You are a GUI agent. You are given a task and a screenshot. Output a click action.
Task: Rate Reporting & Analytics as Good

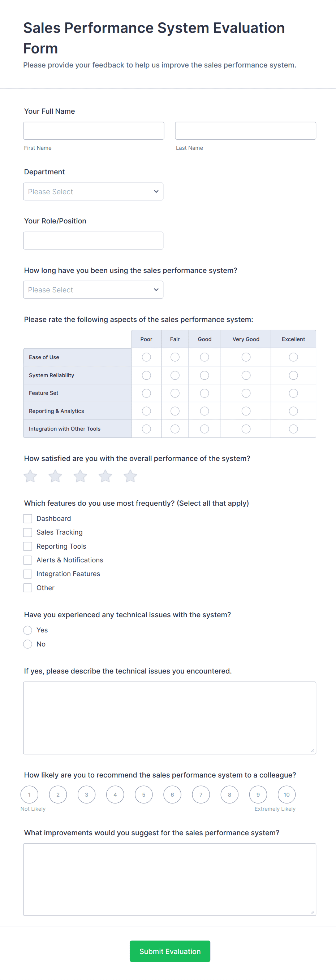(204, 411)
